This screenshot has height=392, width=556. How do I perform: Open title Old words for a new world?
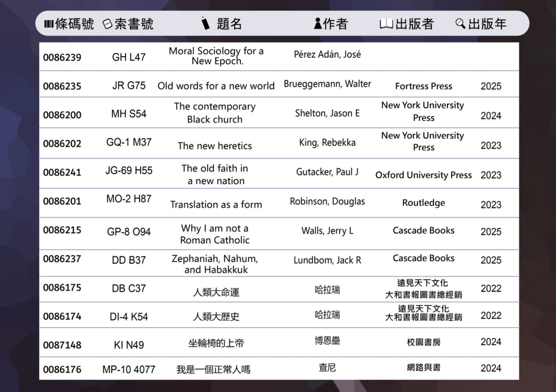tap(216, 86)
